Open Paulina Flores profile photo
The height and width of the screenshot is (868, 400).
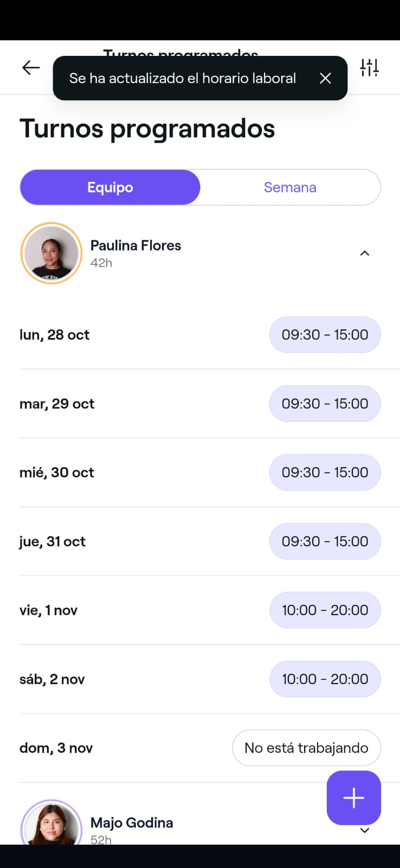[x=51, y=253]
